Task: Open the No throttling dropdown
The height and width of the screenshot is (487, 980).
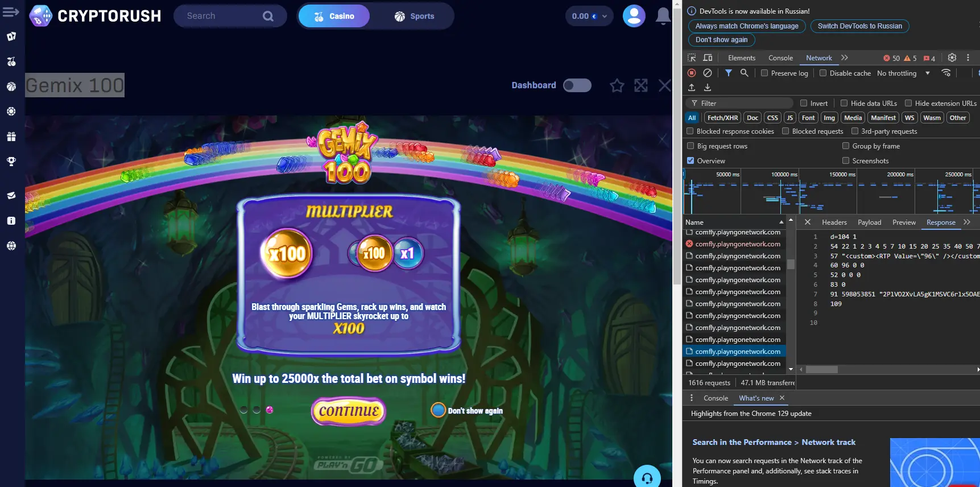Action: click(904, 73)
